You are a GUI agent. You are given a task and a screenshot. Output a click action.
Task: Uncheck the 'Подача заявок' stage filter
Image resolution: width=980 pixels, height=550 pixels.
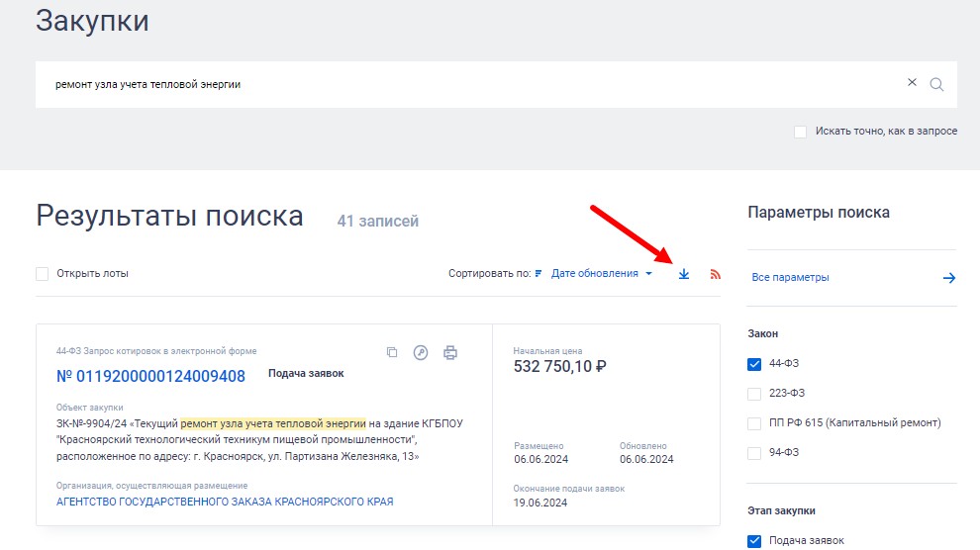point(754,541)
